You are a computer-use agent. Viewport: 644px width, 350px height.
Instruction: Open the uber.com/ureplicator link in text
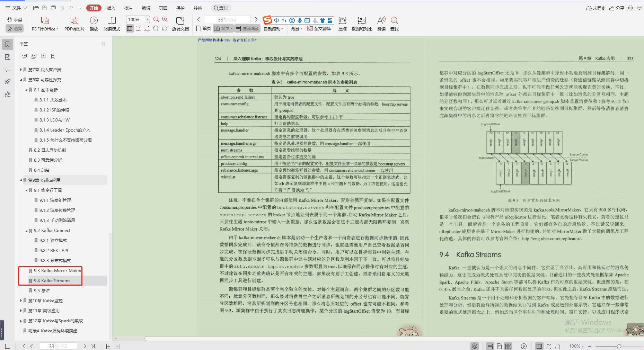(x=551, y=239)
